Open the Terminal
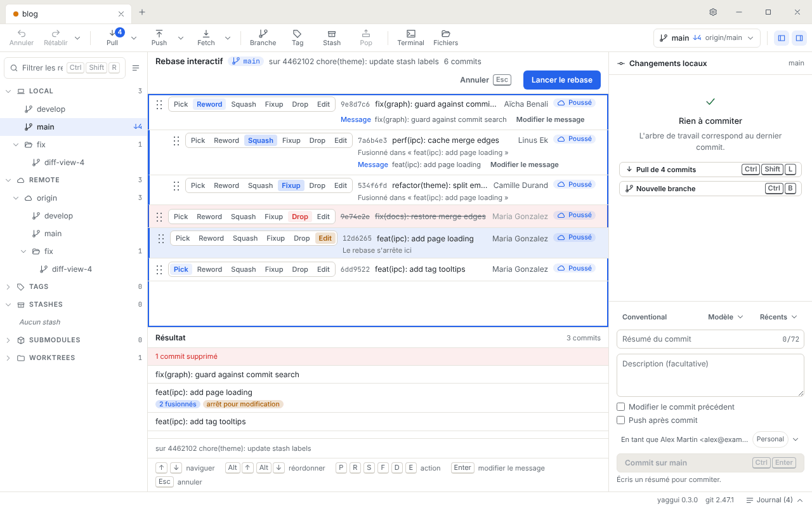This screenshot has width=812, height=508. tap(410, 37)
